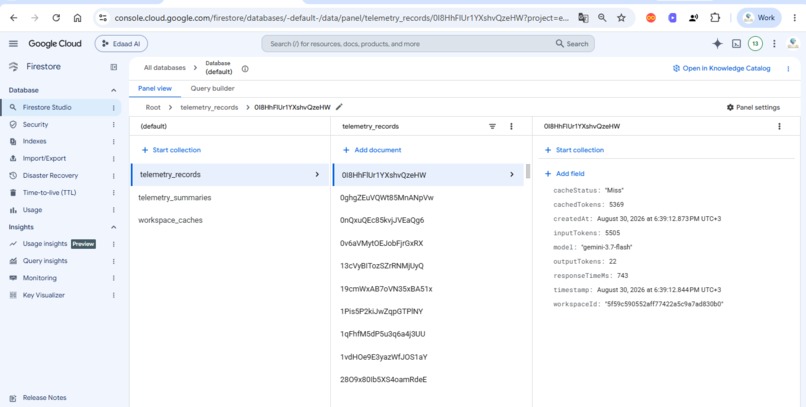Show database info icon next to (default)
The height and width of the screenshot is (407, 806).
click(245, 68)
